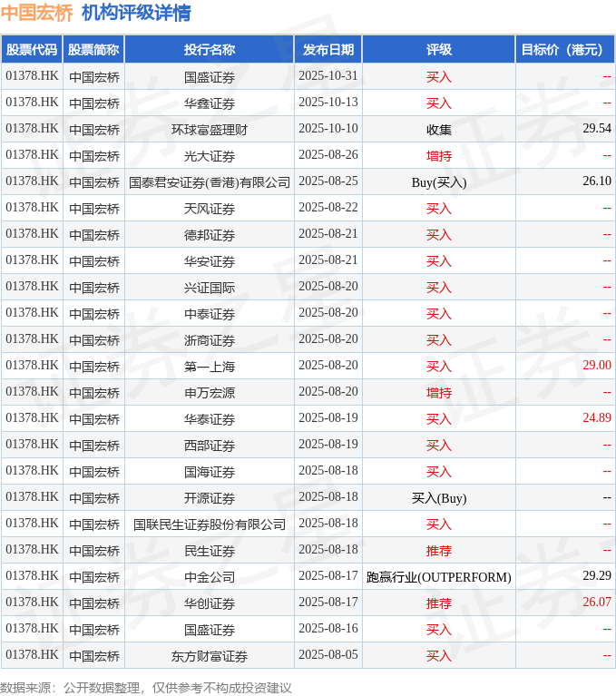Click the target price 26.07

point(597,602)
